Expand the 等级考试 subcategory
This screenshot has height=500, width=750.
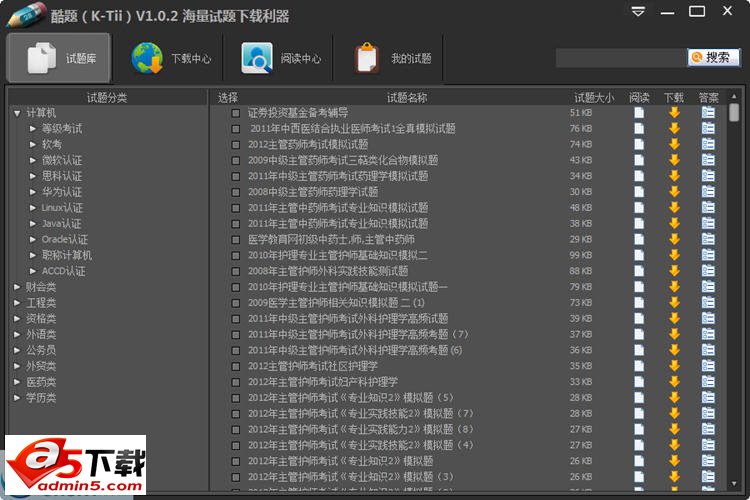click(33, 129)
